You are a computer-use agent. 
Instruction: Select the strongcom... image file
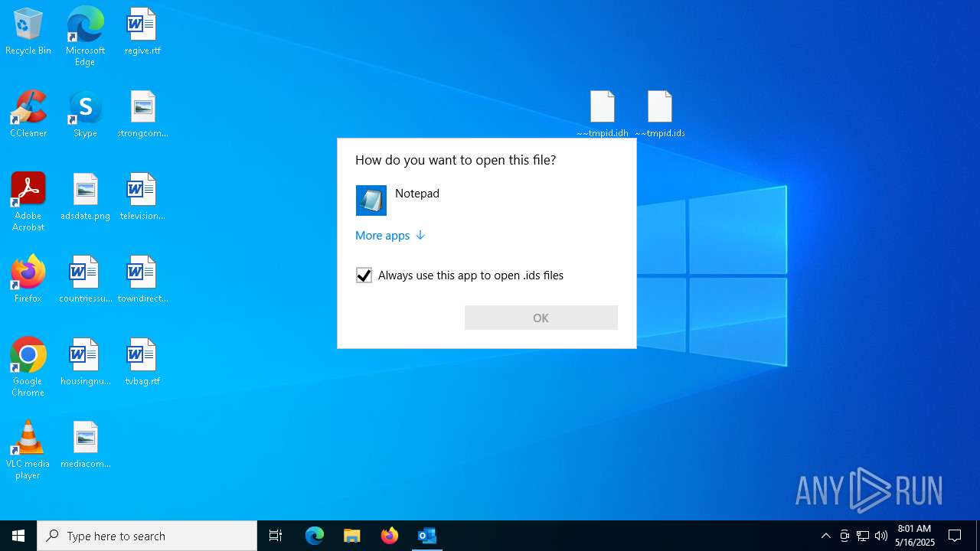142,115
